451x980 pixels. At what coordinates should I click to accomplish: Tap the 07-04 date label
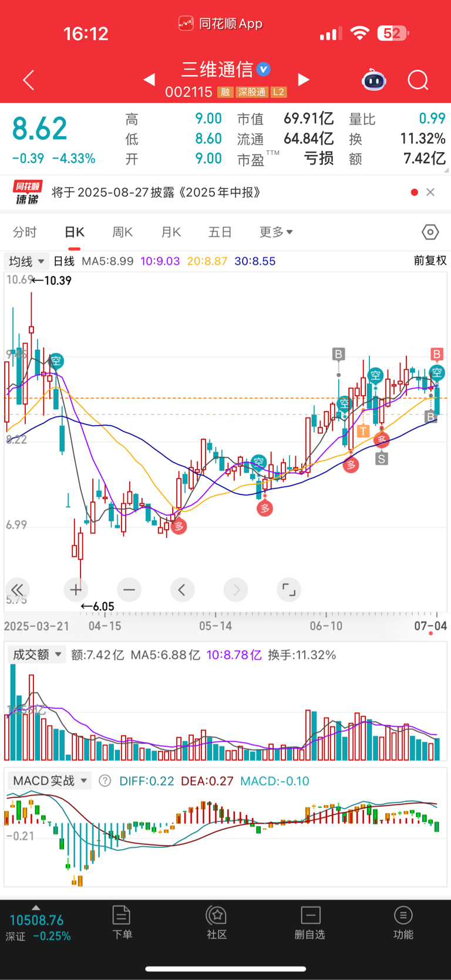[430, 626]
